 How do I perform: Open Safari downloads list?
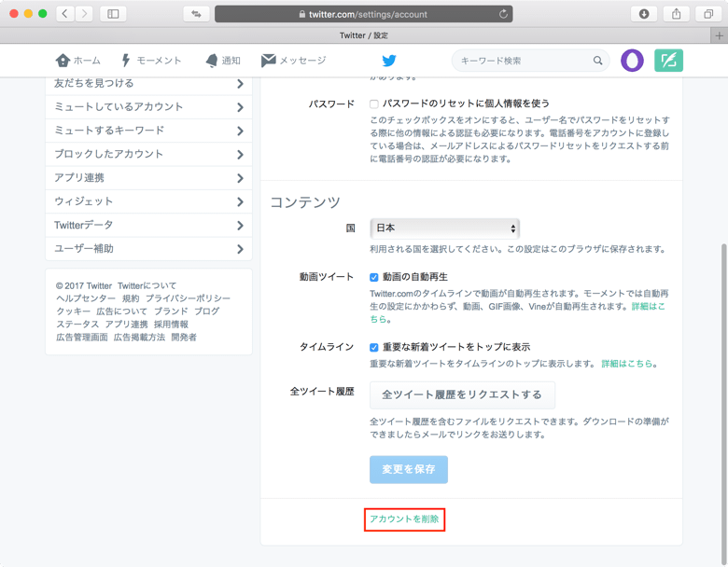point(643,14)
